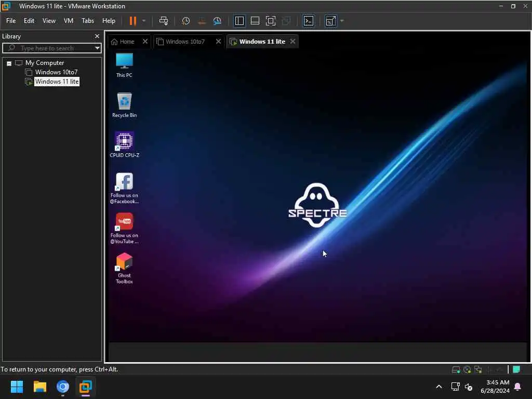Click the stretch guest display icon
This screenshot has height=399, width=532.
[x=331, y=21]
